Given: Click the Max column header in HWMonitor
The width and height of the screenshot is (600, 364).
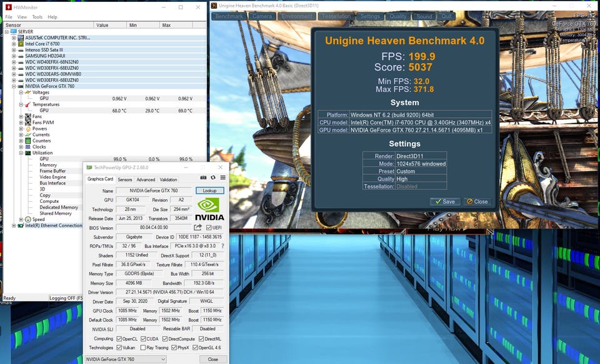Looking at the screenshot, I should pos(166,25).
